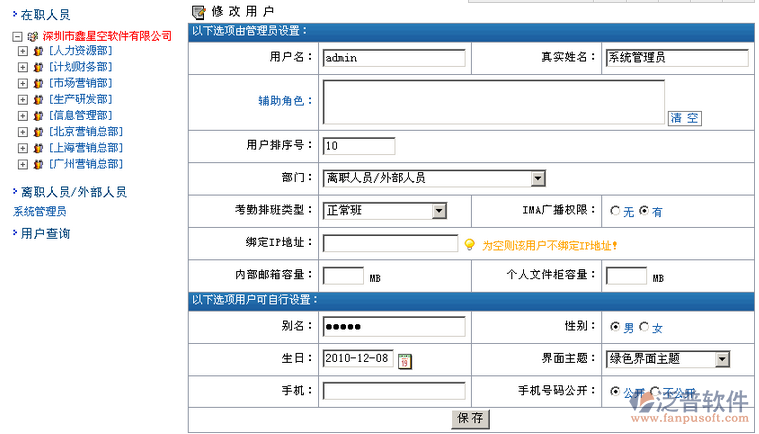Click the lightbulb hint icon beside IP field
This screenshot has width=759, height=434.
point(469,245)
